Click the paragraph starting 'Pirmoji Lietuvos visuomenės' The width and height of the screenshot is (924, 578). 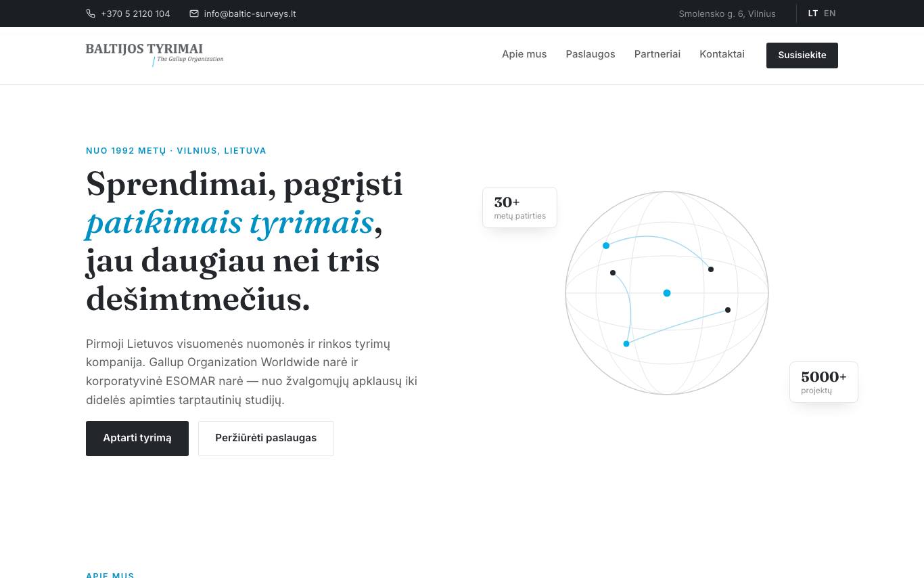(x=252, y=372)
